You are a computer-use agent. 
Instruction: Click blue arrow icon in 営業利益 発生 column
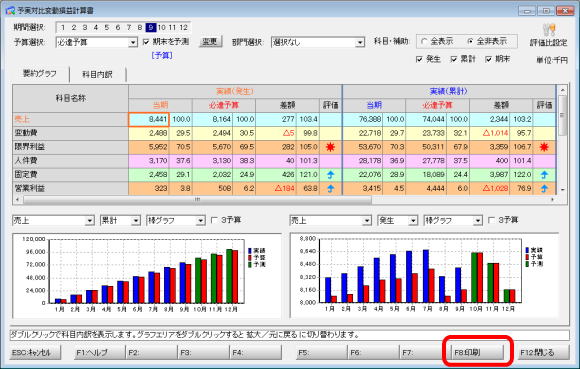pos(330,188)
